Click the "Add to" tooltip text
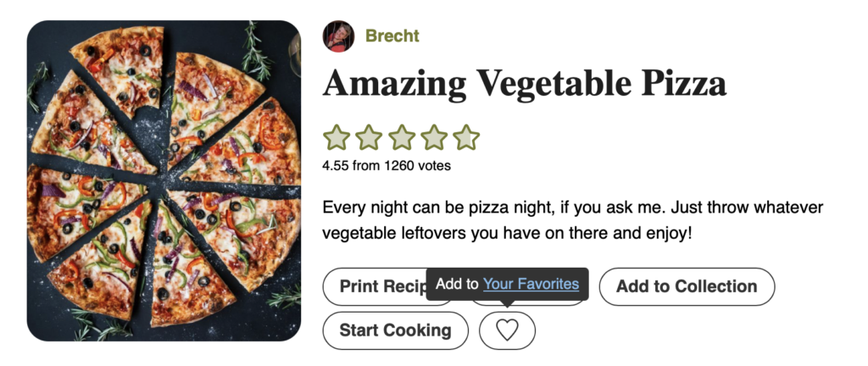Viewport: 868px width, 366px height. [458, 285]
